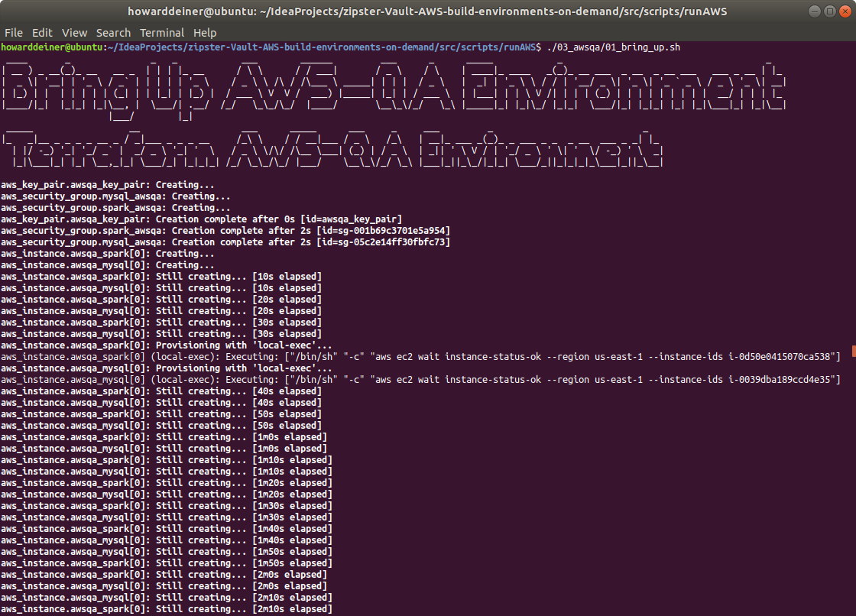Viewport: 856px width, 616px height.
Task: Click spark line with '[40s elapsed]'
Action: coord(161,391)
